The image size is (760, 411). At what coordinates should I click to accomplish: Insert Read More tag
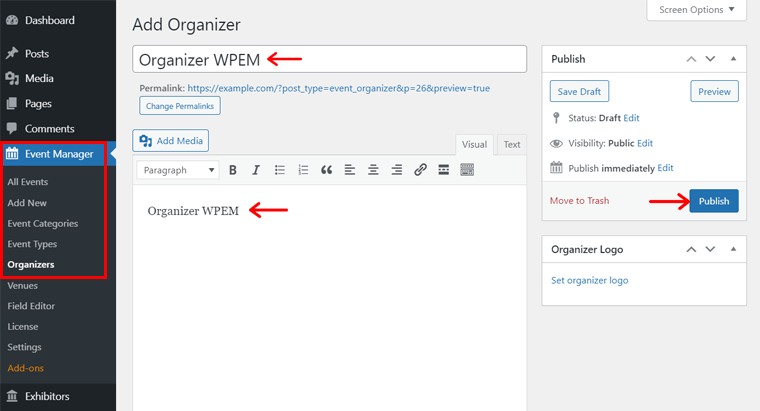coord(443,170)
